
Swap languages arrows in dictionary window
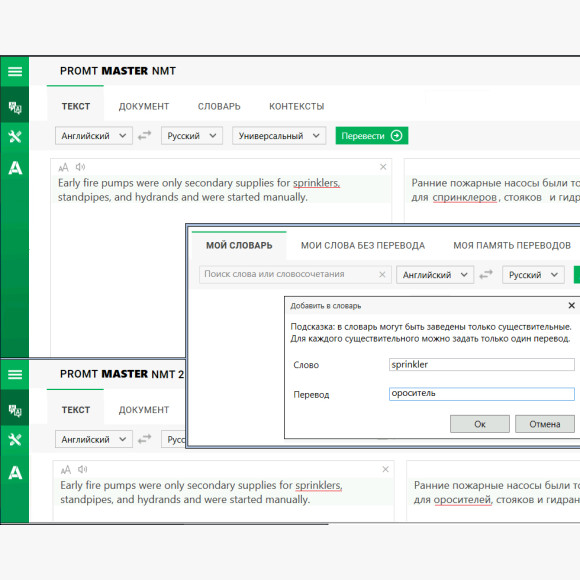pos(486,274)
